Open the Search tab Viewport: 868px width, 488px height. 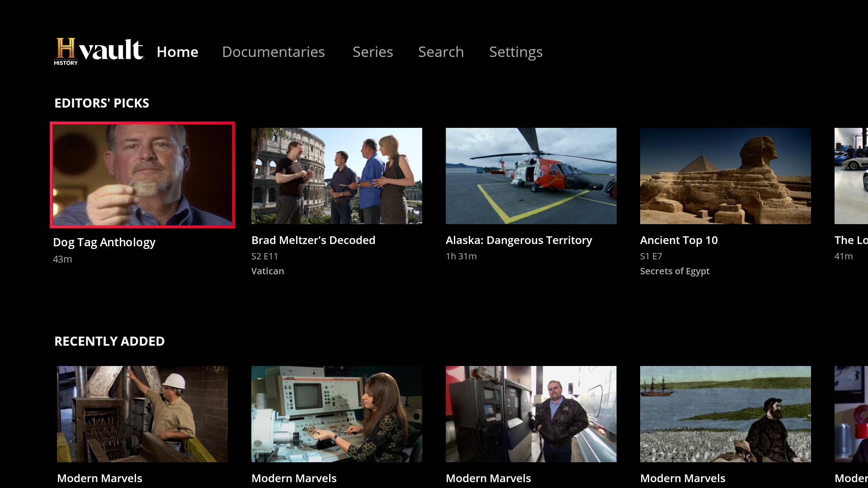441,52
